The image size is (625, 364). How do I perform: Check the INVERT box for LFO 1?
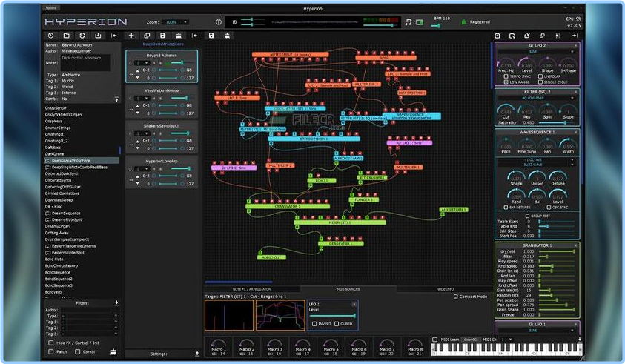pyautogui.click(x=314, y=324)
